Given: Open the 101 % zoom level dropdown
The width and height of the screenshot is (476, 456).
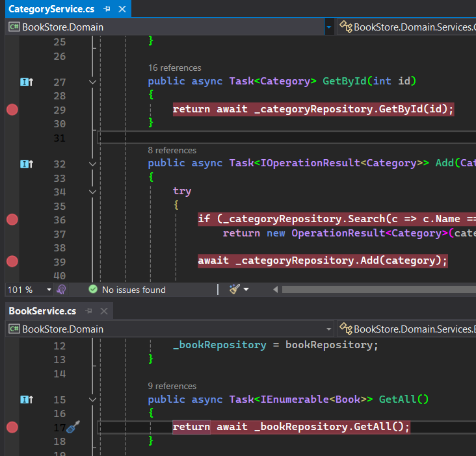Looking at the screenshot, I should [x=47, y=290].
